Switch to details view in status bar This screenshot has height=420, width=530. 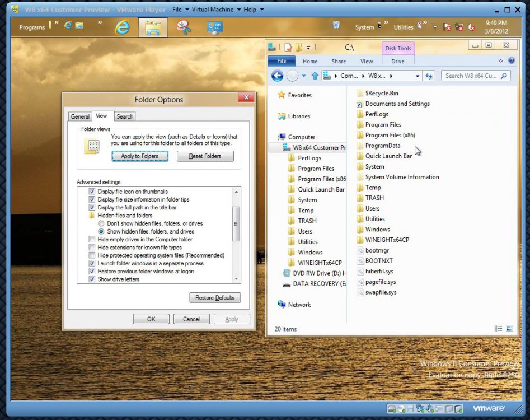[x=498, y=328]
